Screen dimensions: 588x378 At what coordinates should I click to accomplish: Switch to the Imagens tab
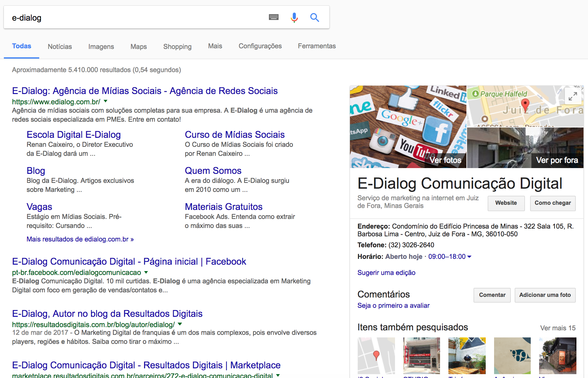click(101, 46)
